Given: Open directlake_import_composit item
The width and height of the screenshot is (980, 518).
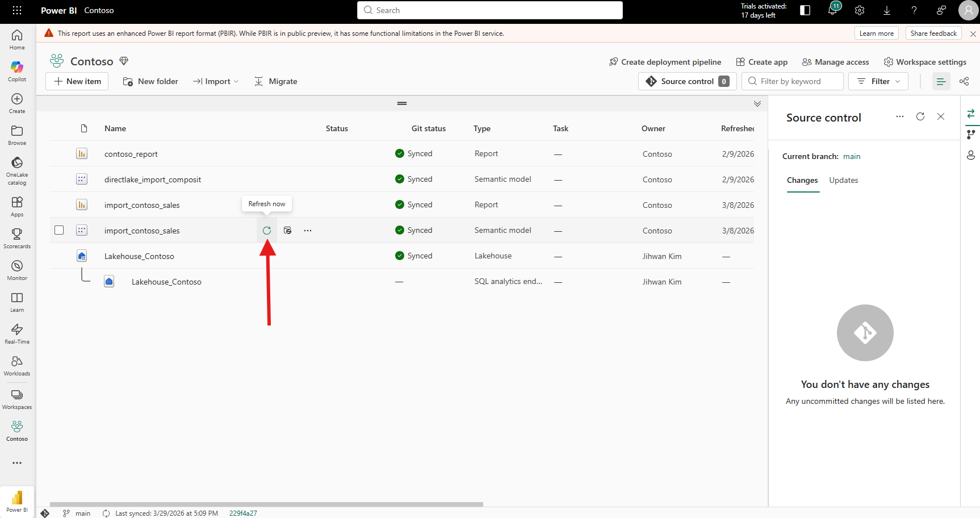Looking at the screenshot, I should point(153,179).
